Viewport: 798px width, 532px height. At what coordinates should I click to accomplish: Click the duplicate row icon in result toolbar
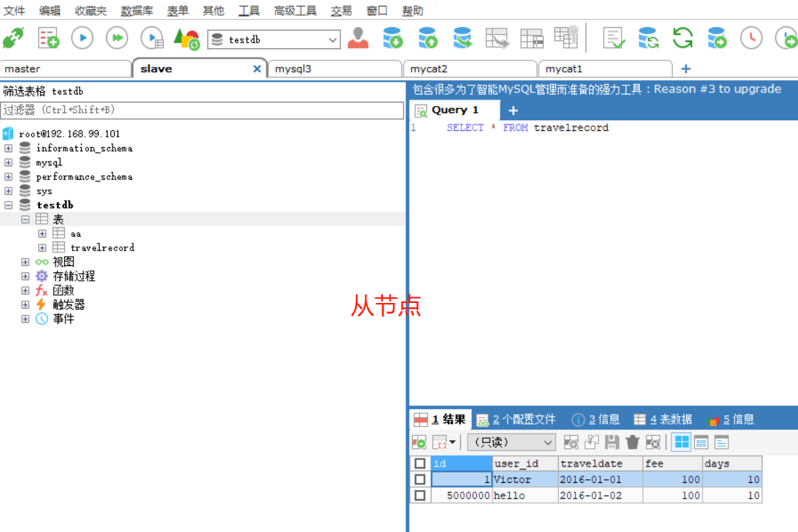tap(592, 442)
